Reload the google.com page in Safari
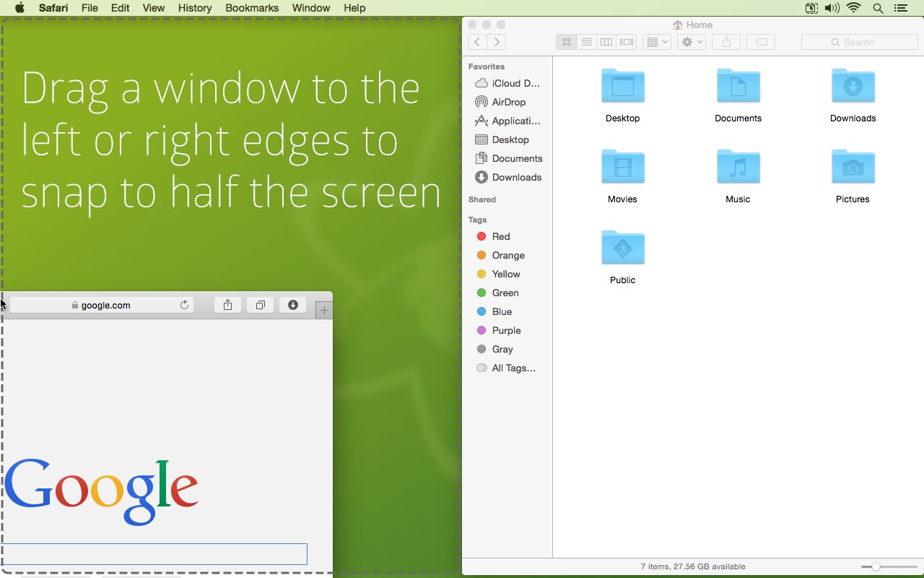 click(x=184, y=305)
